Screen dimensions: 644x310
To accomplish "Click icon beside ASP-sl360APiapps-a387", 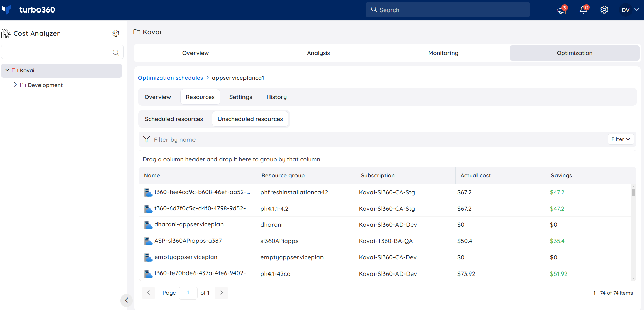I will coord(148,241).
